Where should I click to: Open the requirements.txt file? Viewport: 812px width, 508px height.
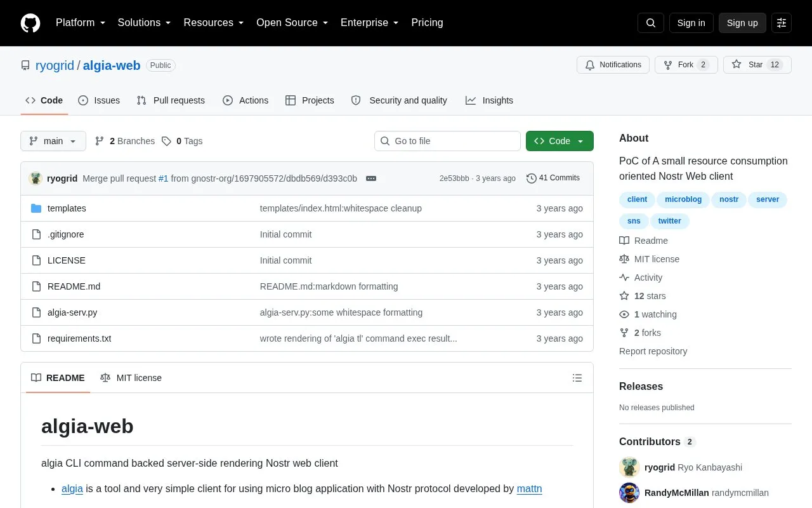point(79,338)
